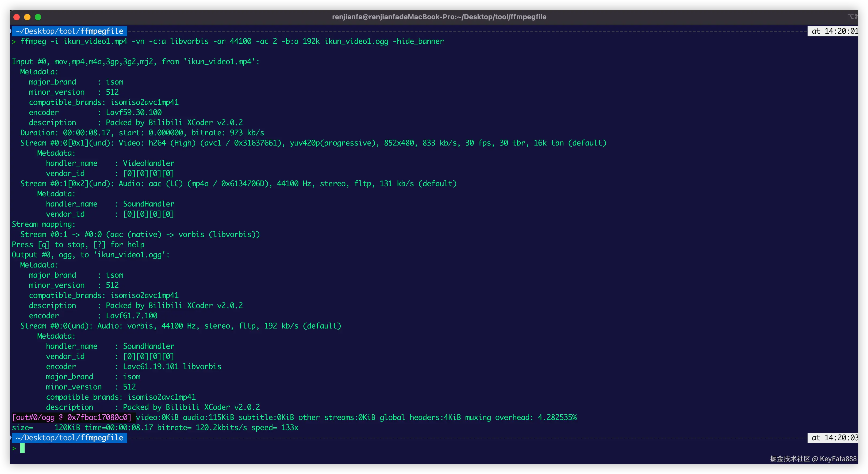The height and width of the screenshot is (474, 868).
Task: Click the Lavc61.19.101 libvorbis encoder line
Action: click(172, 366)
